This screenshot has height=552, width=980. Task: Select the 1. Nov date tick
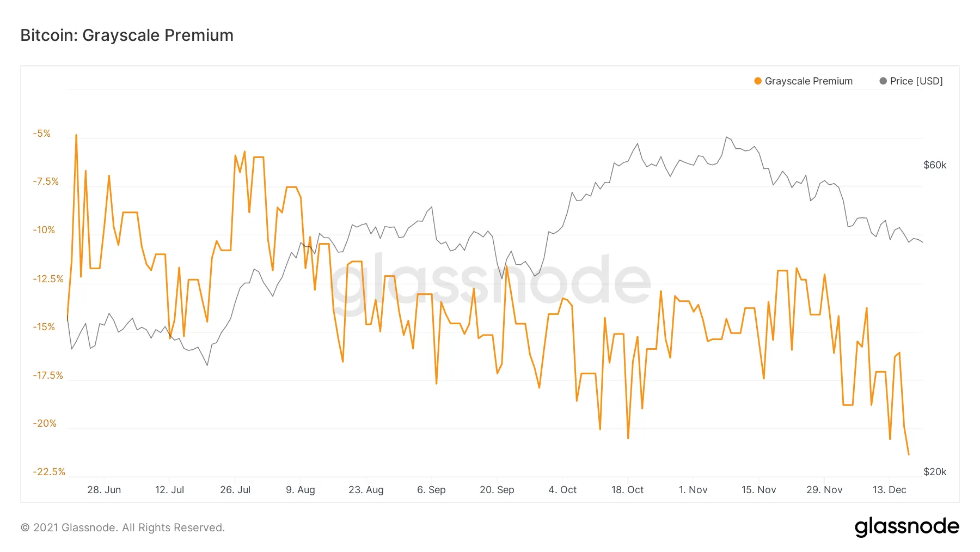coord(693,490)
